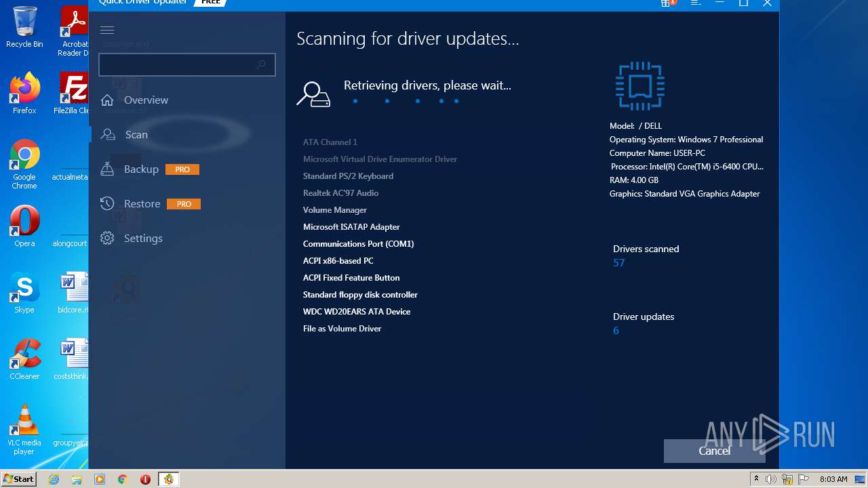Click Quick Driver Updater taskbar button

[168, 479]
